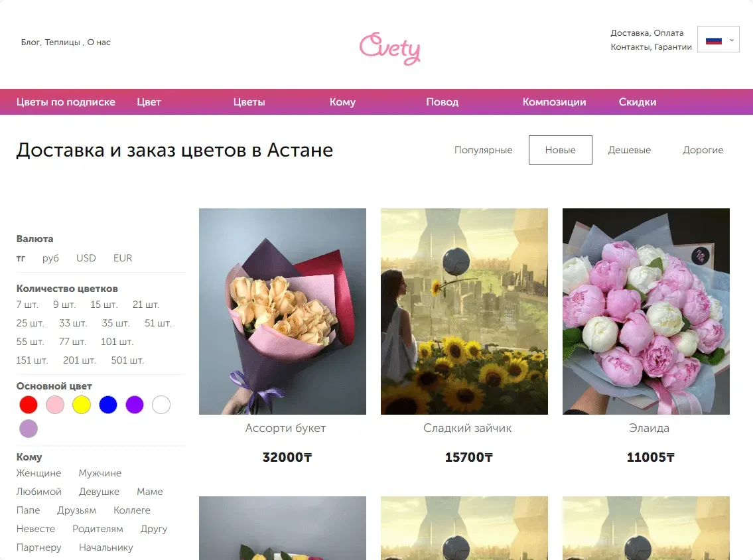The width and height of the screenshot is (753, 560).
Task: Open the Цветы menu
Action: click(249, 102)
